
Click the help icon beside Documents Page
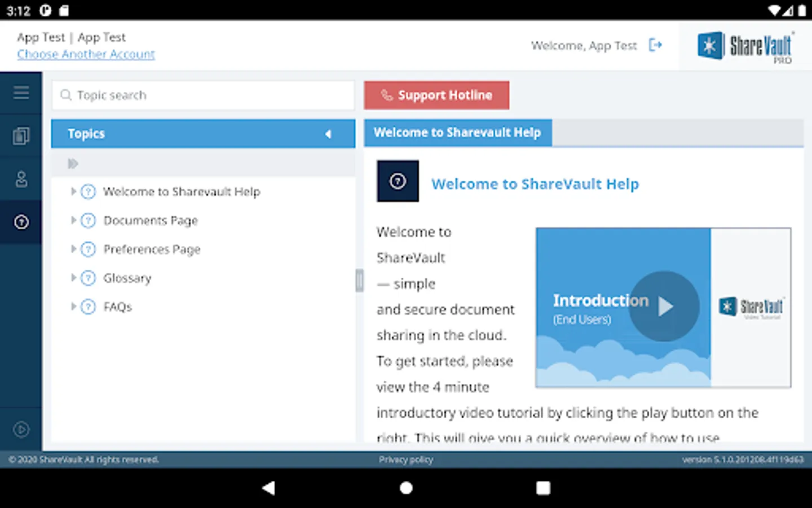[89, 220]
